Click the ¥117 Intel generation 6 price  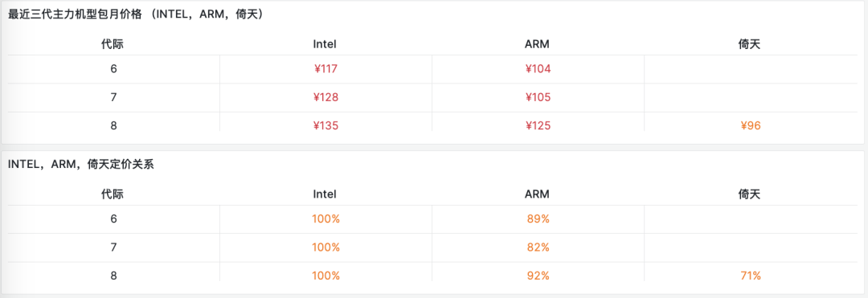pos(325,69)
